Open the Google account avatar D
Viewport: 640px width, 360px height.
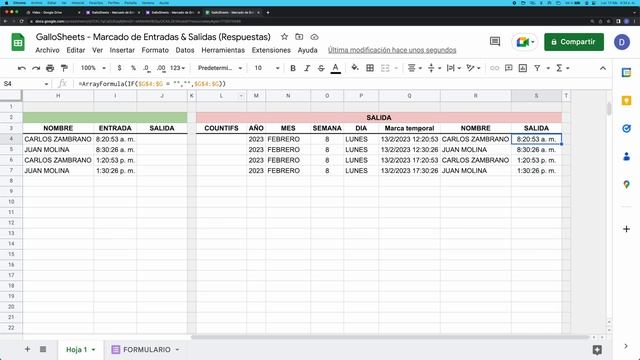click(x=622, y=42)
